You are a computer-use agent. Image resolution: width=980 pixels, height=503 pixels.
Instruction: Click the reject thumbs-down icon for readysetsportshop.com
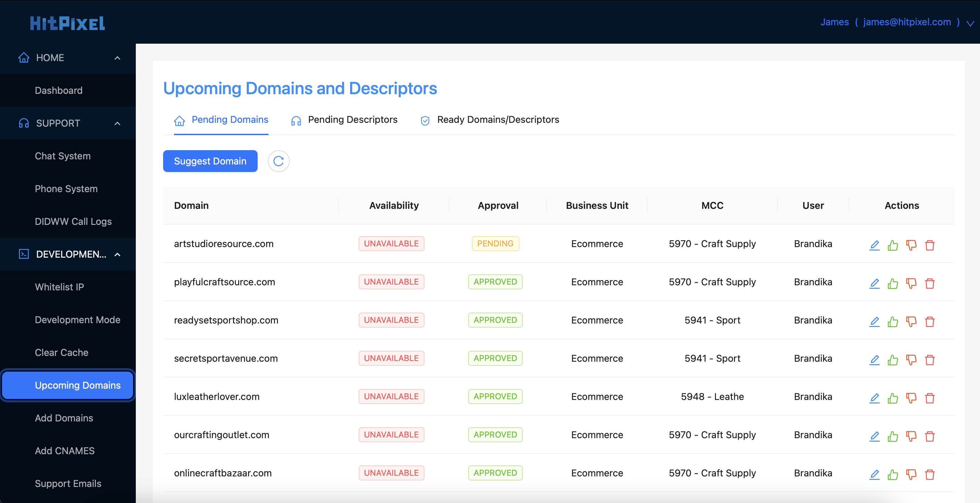pyautogui.click(x=911, y=320)
